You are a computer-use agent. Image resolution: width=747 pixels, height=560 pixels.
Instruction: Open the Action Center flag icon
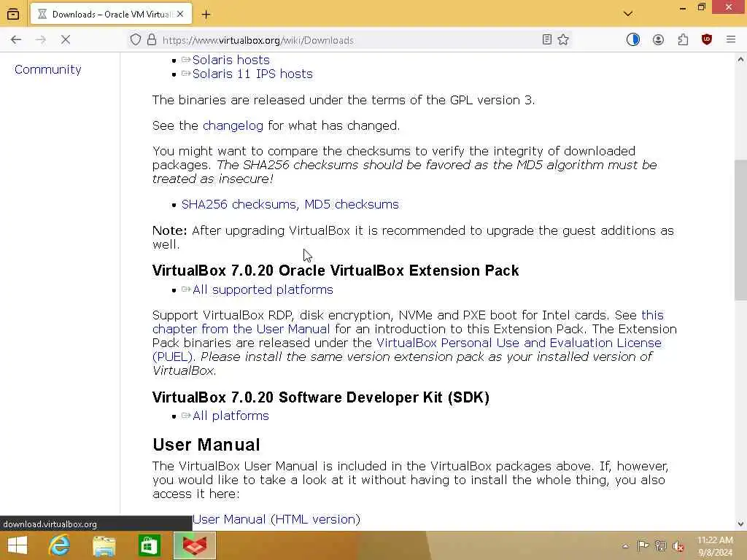[643, 545]
